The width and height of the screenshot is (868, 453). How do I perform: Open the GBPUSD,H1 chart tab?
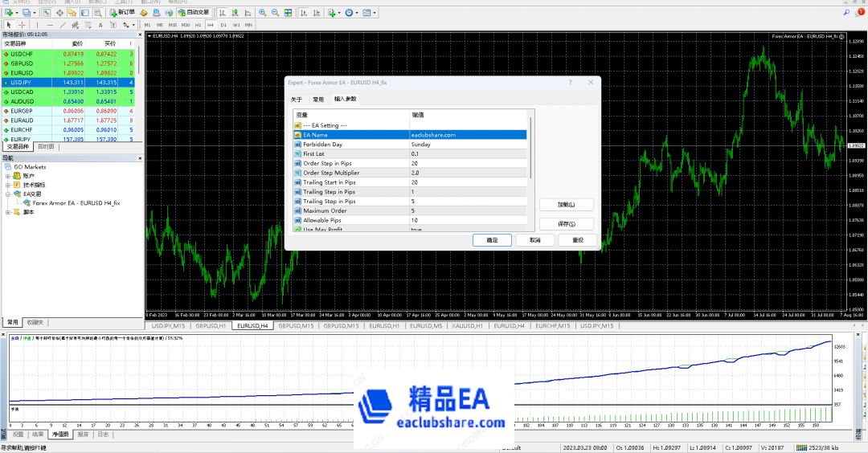tap(211, 326)
